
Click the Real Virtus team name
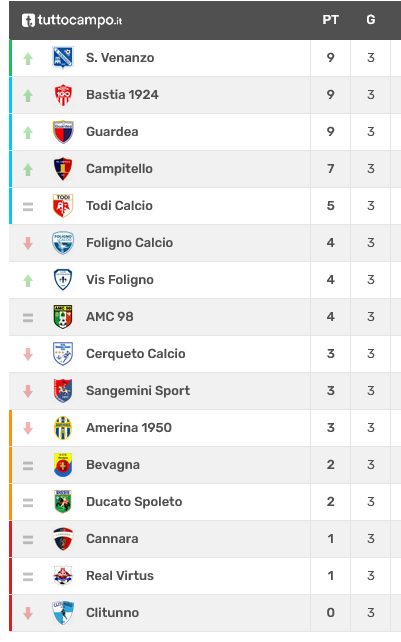120,576
